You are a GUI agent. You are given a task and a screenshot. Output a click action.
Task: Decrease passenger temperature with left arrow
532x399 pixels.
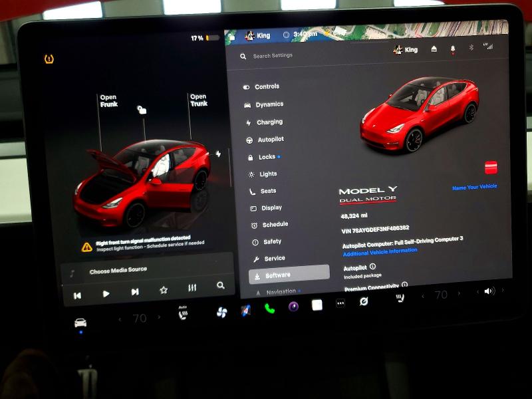(423, 296)
